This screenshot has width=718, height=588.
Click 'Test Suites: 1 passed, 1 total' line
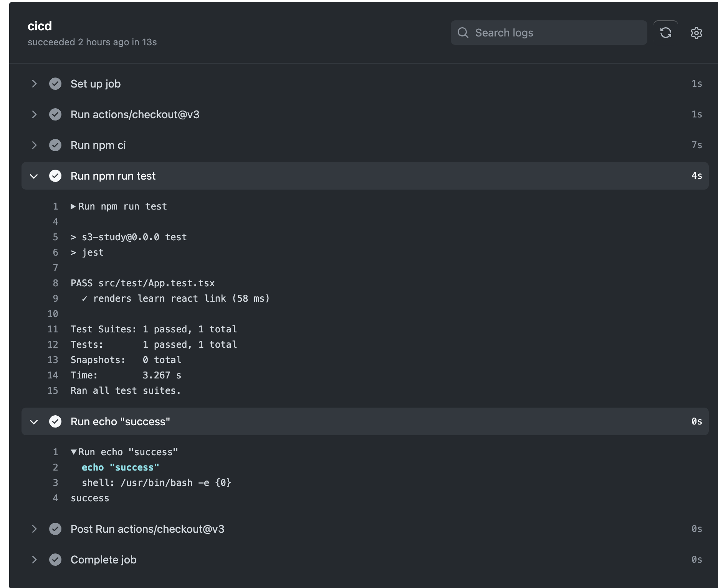coord(154,329)
